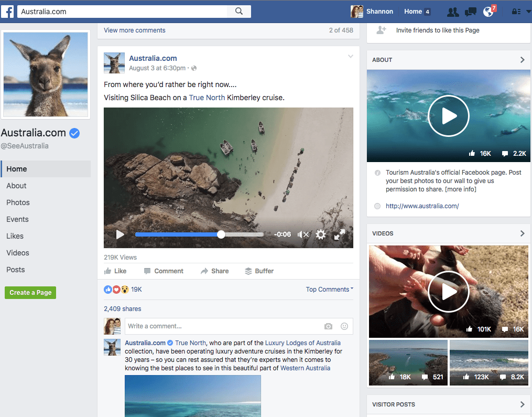Play the Silica Beach video
The image size is (532, 417).
click(x=120, y=234)
